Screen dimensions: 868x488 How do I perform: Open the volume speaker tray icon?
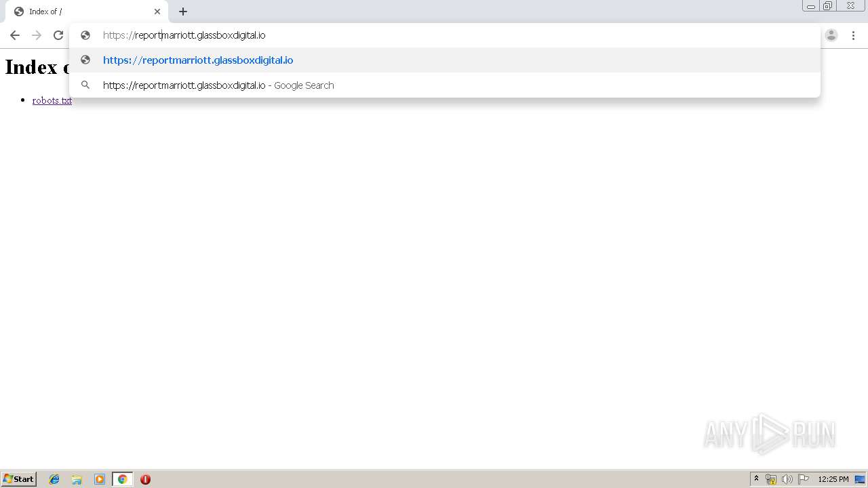pos(787,479)
